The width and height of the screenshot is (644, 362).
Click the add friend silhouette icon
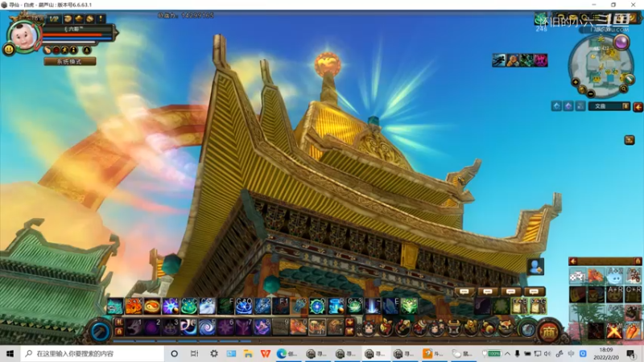pos(535,267)
